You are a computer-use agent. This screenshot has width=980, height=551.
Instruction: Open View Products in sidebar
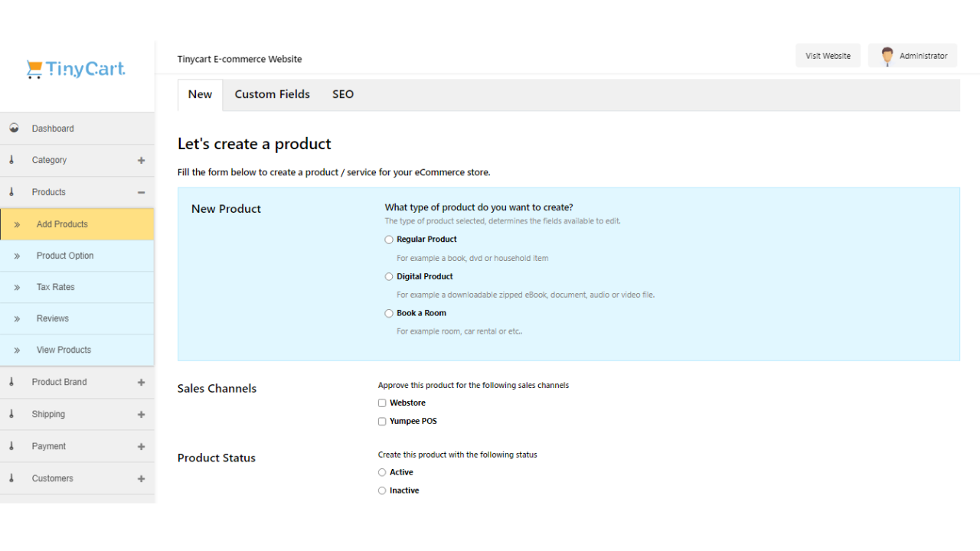click(x=77, y=350)
